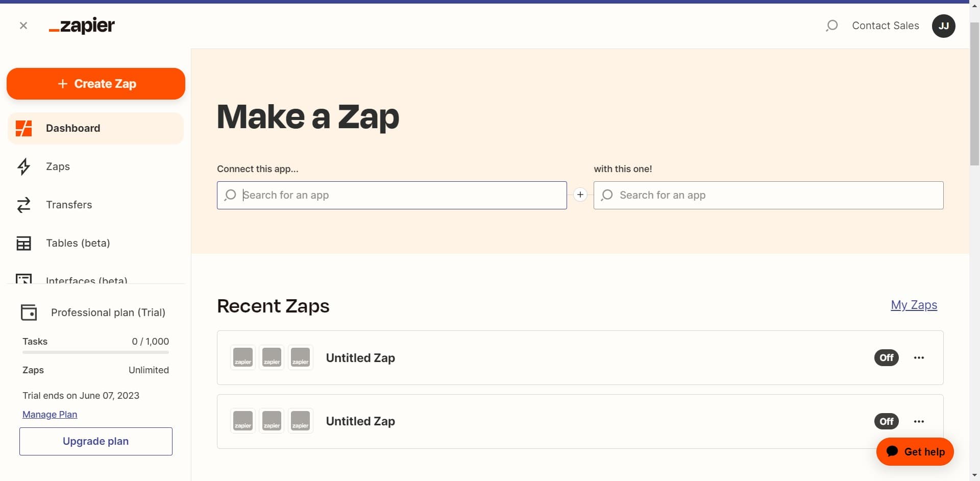This screenshot has width=980, height=481.
Task: Open Tables (beta) in the sidebar
Action: (78, 243)
